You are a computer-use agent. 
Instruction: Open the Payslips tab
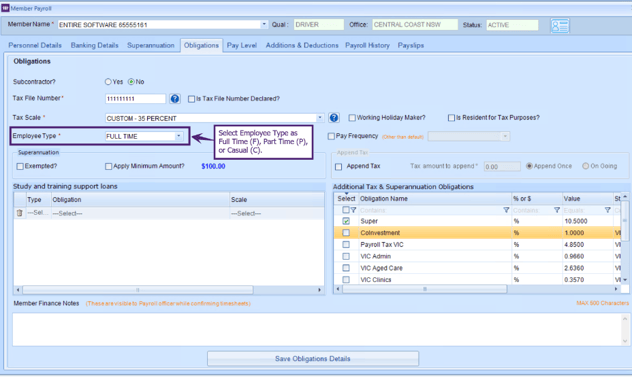pyautogui.click(x=411, y=46)
